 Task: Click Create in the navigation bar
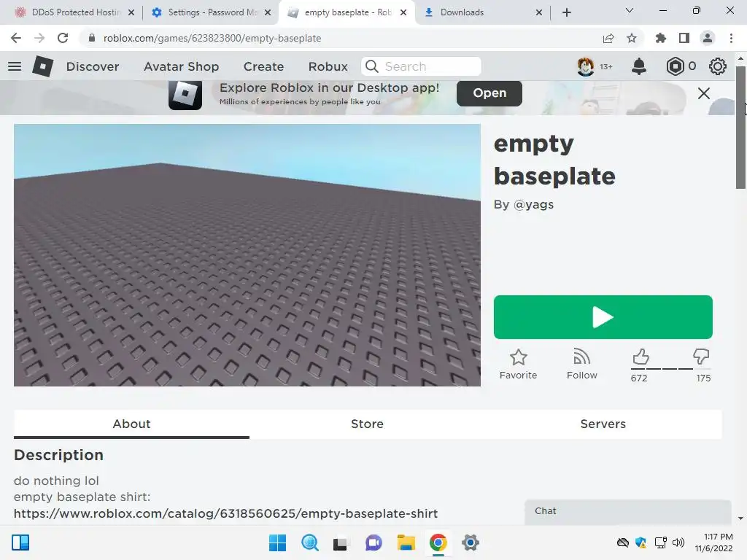click(x=263, y=66)
